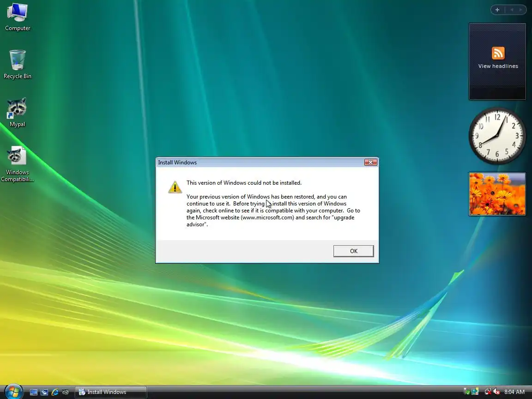Click the sidebar next page arrow
532x399 pixels.
pyautogui.click(x=520, y=10)
